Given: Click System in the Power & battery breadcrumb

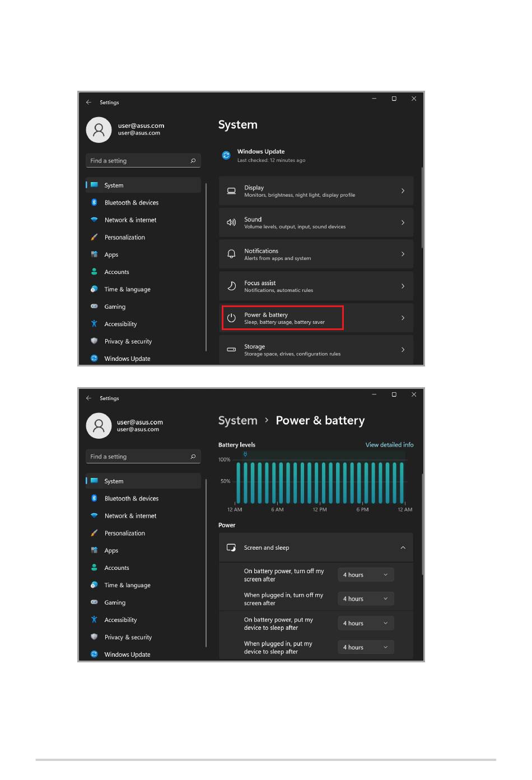Looking at the screenshot, I should (x=237, y=420).
